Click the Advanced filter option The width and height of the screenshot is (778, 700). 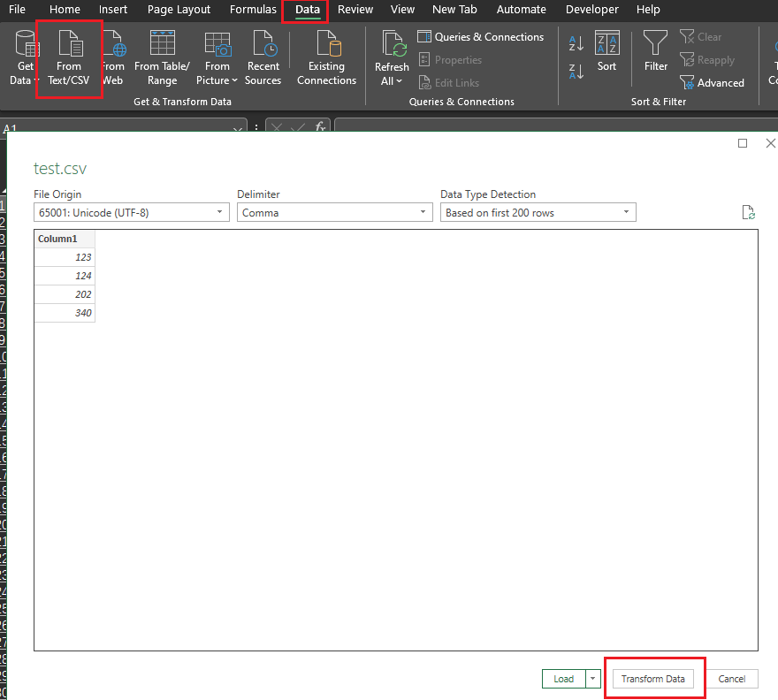(712, 82)
